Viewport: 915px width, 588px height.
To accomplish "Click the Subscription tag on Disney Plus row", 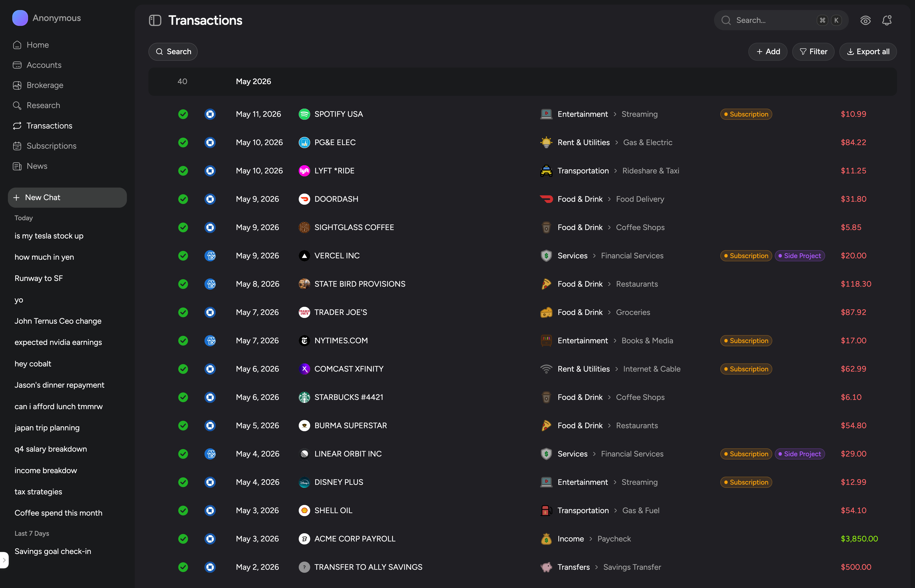I will pyautogui.click(x=746, y=482).
